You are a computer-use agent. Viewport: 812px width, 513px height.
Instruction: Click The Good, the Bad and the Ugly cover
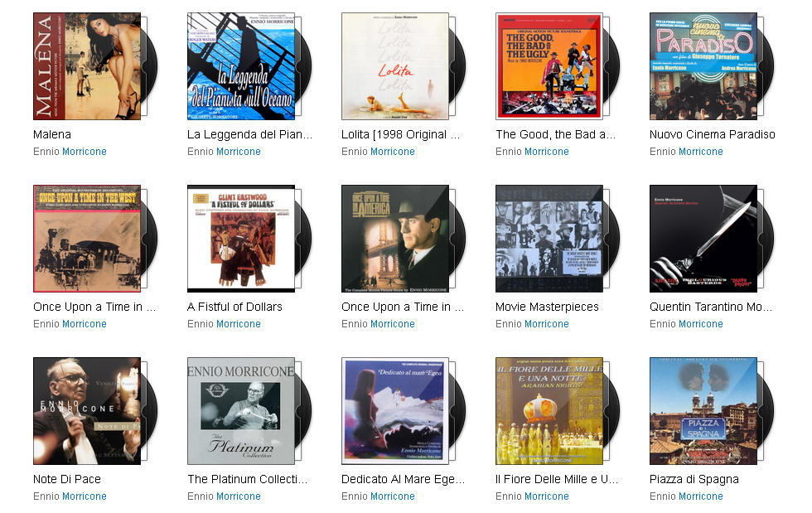(x=549, y=66)
